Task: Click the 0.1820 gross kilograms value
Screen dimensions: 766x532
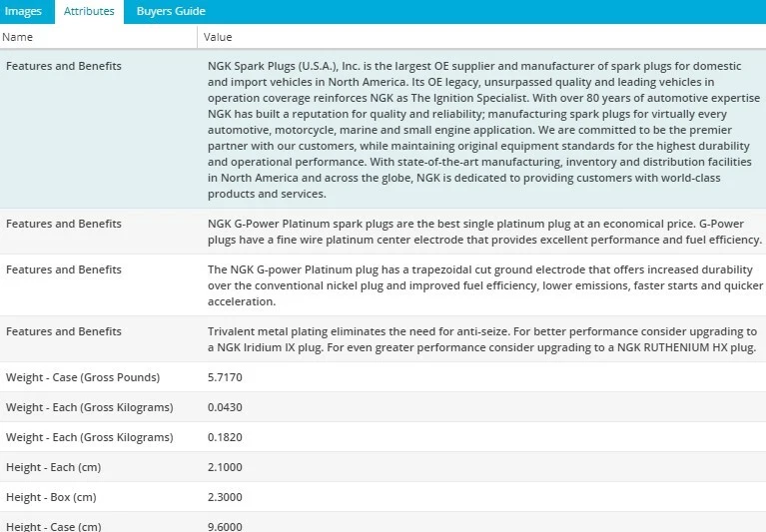Action: (x=225, y=437)
